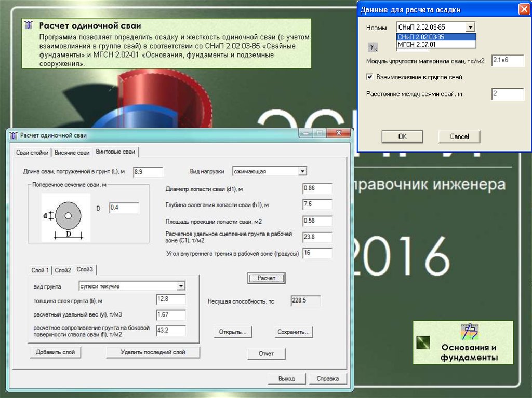Click the Отчет button
Viewport: 532px width, 398px height.
267,354
